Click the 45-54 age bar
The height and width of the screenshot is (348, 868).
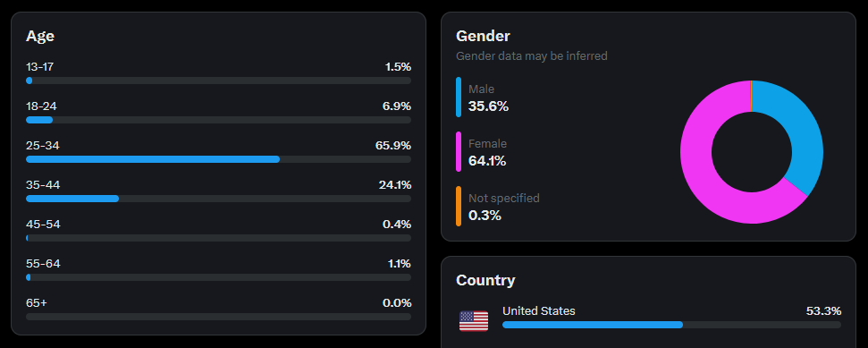click(x=218, y=238)
